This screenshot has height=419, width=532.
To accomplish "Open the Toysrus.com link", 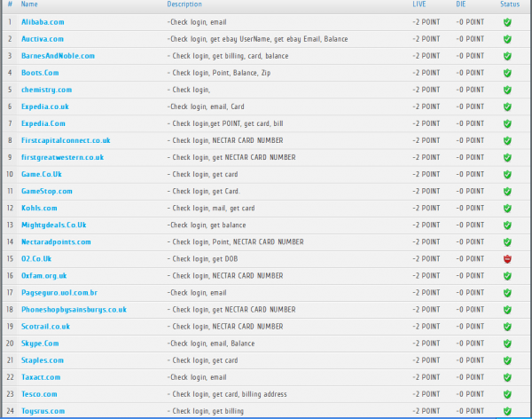I will click(x=43, y=411).
